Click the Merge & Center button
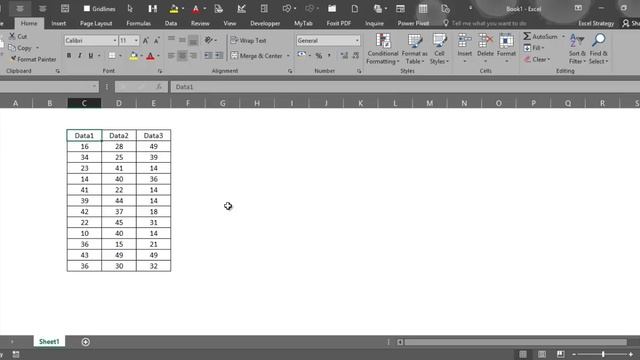 (x=257, y=56)
